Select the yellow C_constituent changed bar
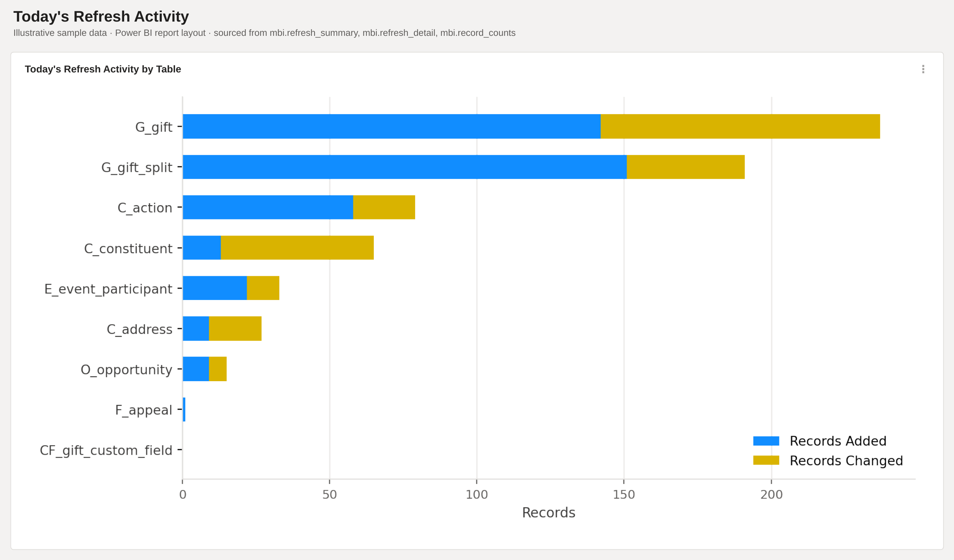 (x=297, y=248)
